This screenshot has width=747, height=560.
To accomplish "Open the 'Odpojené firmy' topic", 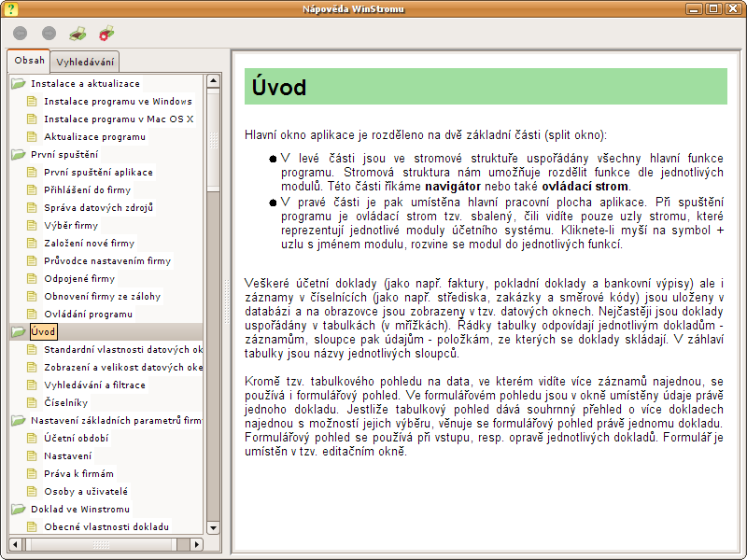I will (x=79, y=278).
